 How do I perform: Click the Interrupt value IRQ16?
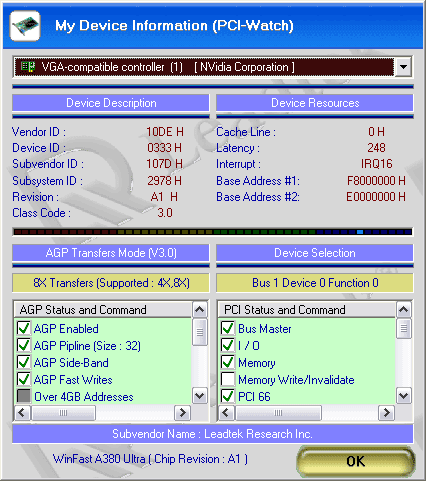(x=377, y=164)
